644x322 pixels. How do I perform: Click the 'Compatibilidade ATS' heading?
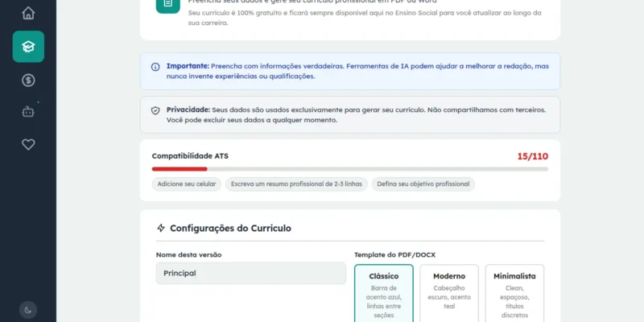(190, 156)
